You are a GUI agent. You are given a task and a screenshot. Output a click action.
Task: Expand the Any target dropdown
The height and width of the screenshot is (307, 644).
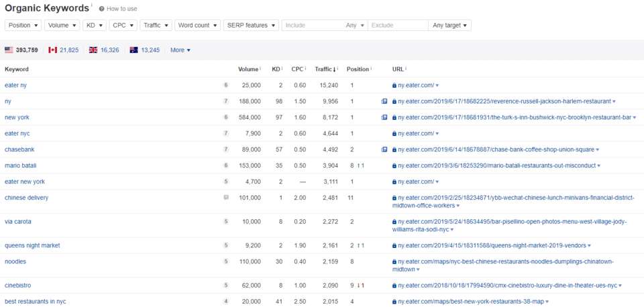pyautogui.click(x=449, y=25)
